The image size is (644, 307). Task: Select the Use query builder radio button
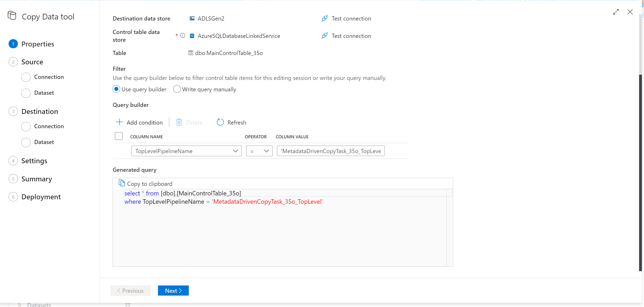click(117, 89)
